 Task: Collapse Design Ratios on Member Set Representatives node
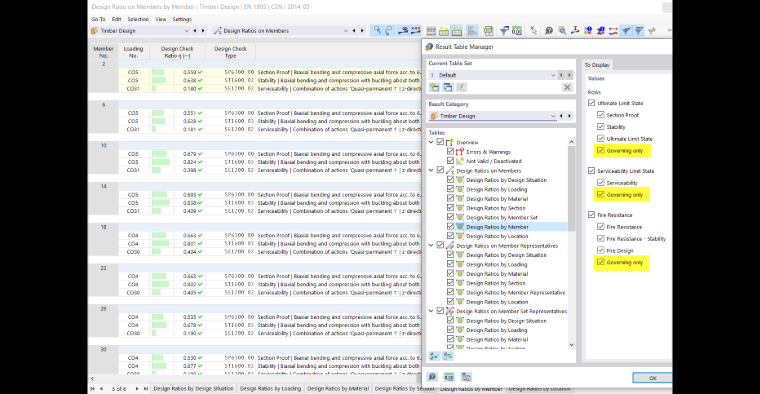click(431, 311)
